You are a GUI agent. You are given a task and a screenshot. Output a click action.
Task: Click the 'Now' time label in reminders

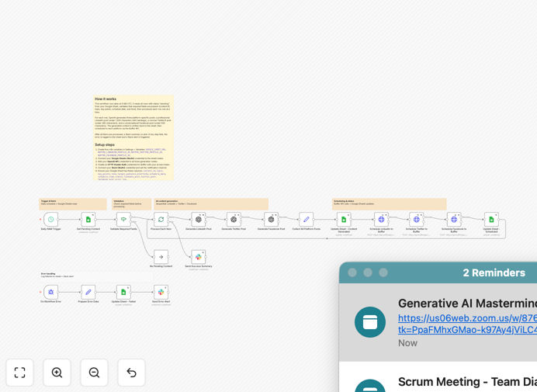(407, 343)
